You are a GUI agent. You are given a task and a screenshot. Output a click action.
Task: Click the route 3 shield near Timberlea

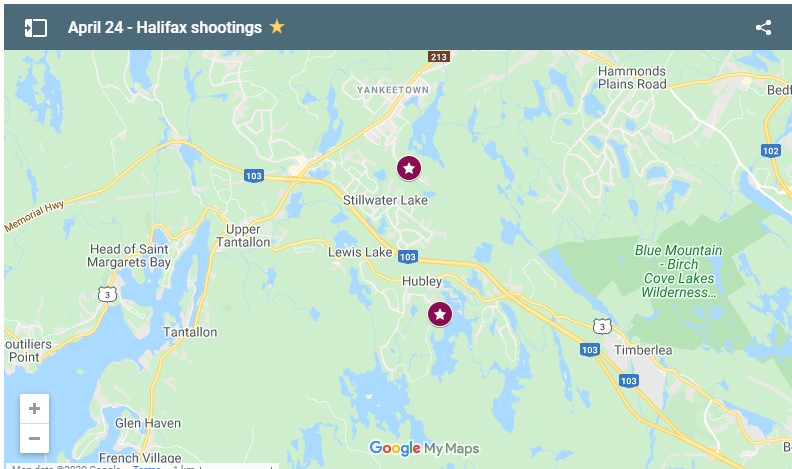click(x=602, y=326)
